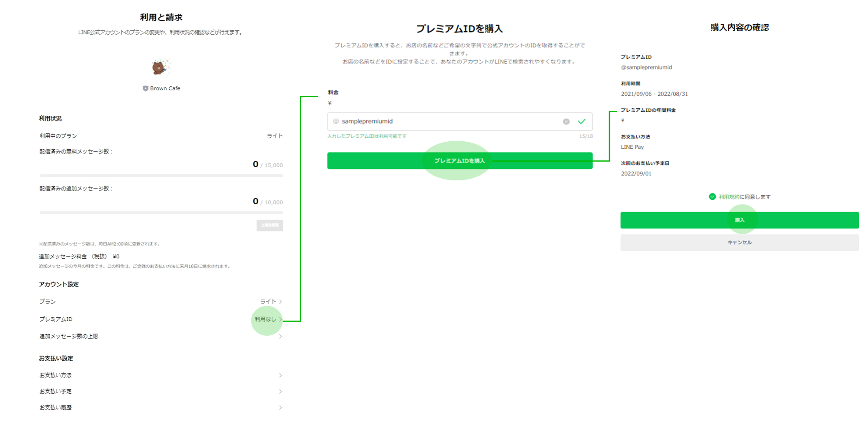Clear the premium ID field with X icon
The width and height of the screenshot is (868, 425).
(x=566, y=121)
